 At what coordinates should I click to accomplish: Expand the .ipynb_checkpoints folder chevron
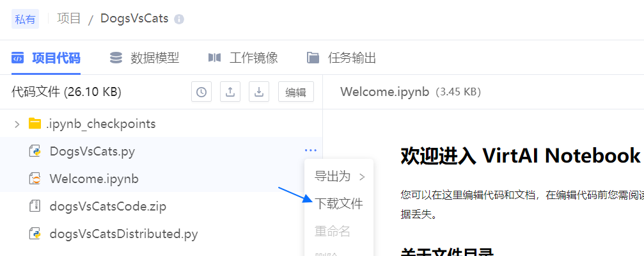(x=17, y=124)
